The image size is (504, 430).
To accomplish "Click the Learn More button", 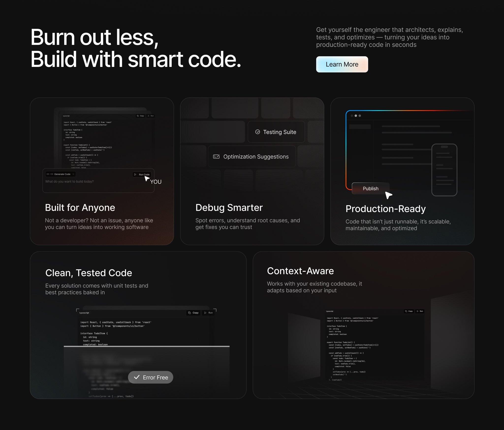I will coord(342,64).
